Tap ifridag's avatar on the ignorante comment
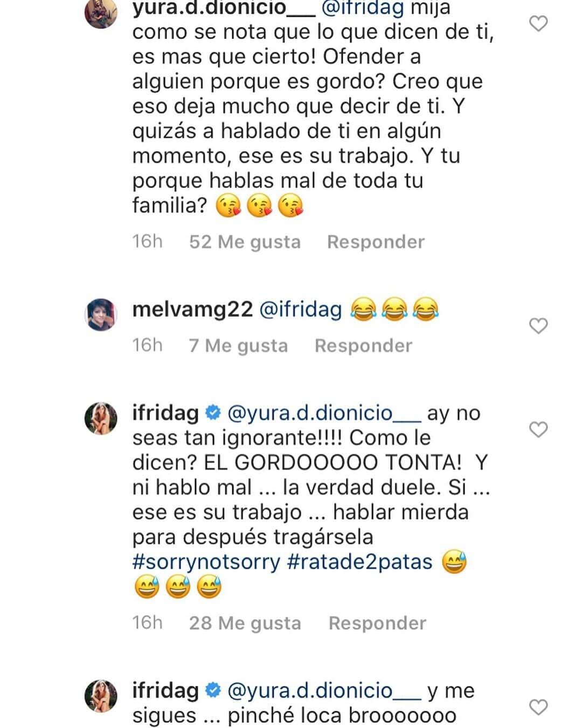 point(101,418)
